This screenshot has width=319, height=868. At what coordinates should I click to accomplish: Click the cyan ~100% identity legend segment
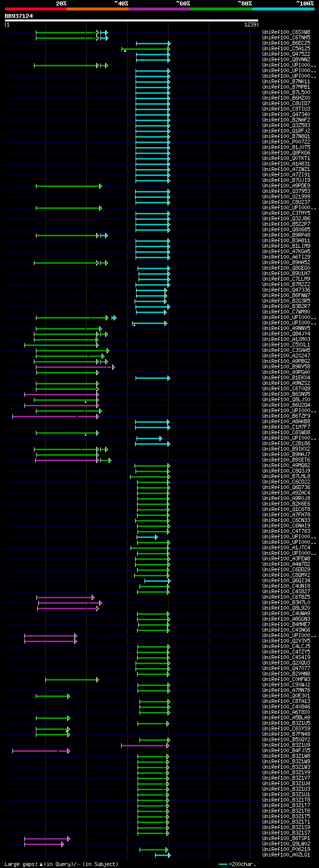pos(283,9)
